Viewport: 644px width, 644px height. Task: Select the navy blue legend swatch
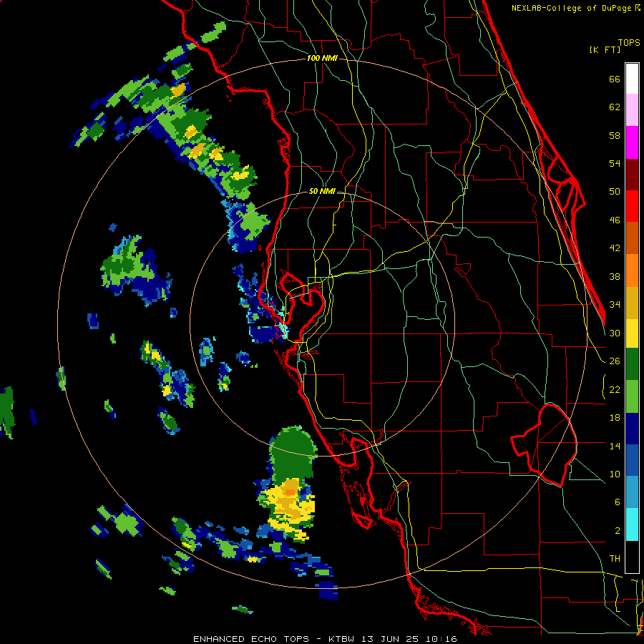point(632,429)
